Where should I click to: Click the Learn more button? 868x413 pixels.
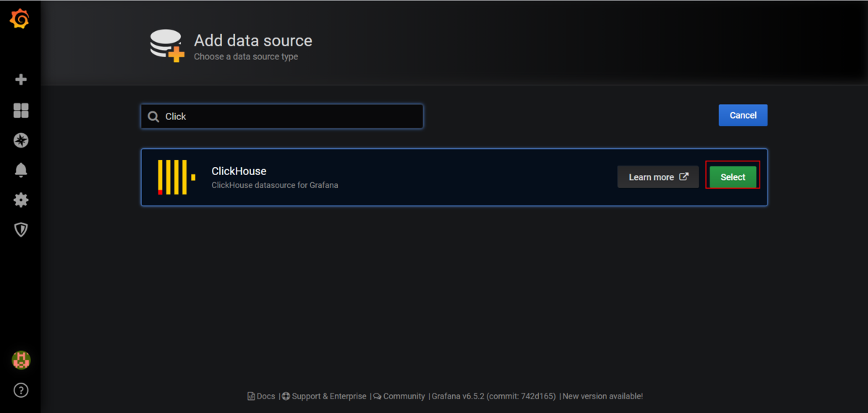(x=658, y=177)
